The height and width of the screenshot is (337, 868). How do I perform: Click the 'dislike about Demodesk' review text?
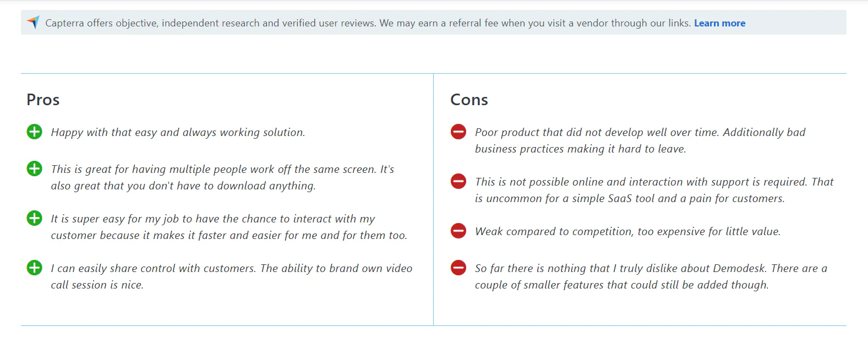651,276
